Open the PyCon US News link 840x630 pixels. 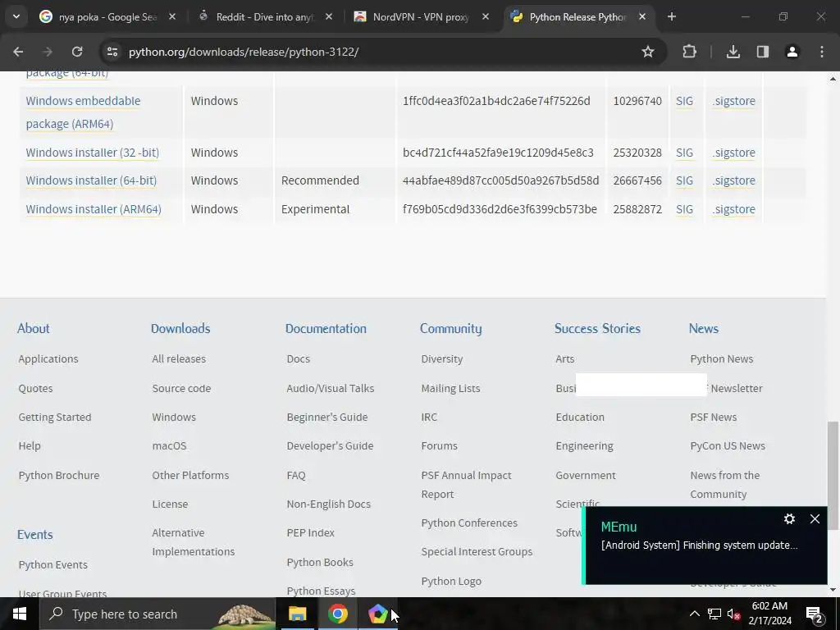tap(728, 445)
